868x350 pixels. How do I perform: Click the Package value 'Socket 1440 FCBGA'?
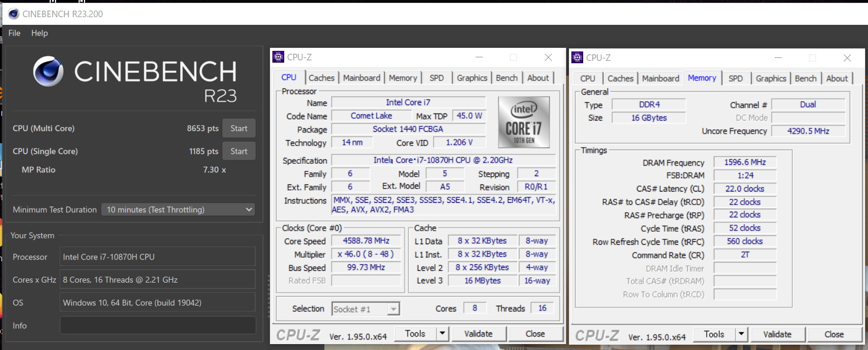pos(408,129)
